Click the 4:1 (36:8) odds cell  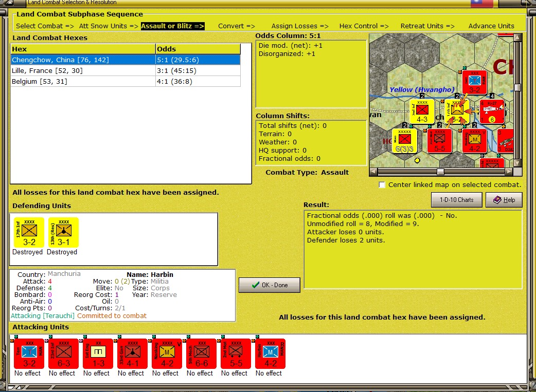198,81
